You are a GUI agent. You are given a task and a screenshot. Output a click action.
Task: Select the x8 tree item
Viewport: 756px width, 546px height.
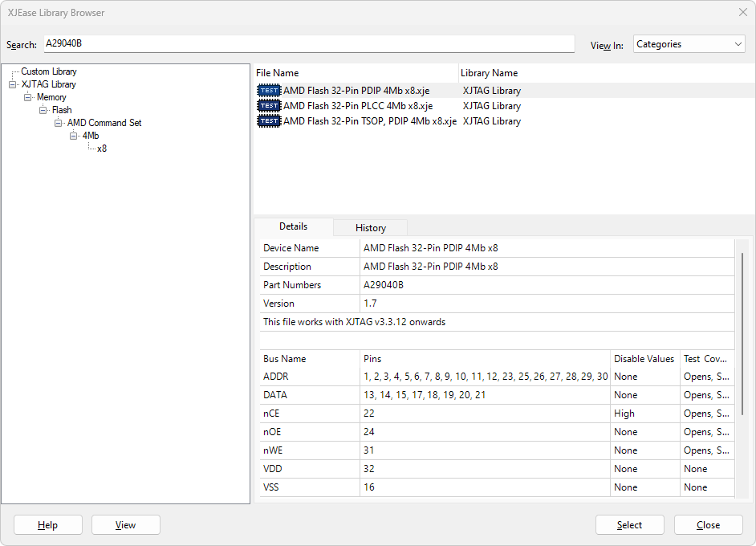point(102,149)
